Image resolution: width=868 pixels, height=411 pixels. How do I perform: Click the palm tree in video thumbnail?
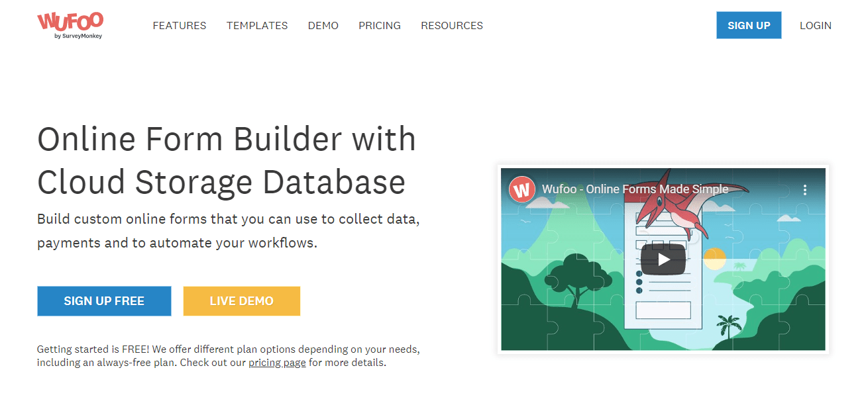729,326
